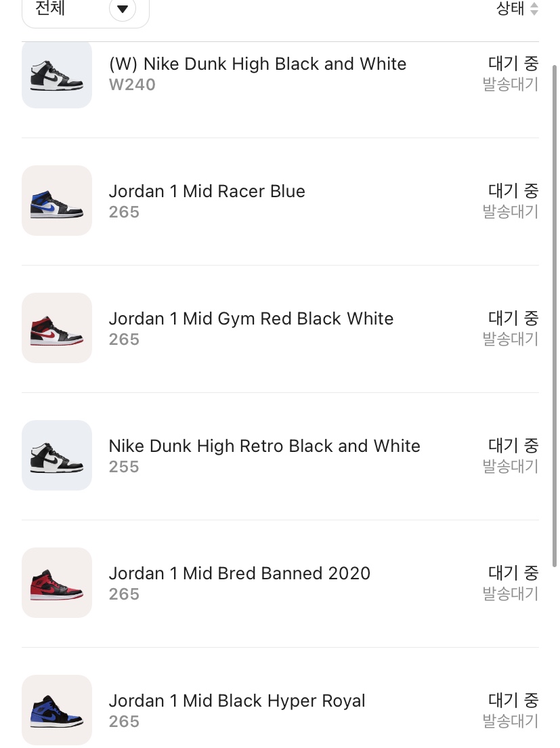Image resolution: width=560 pixels, height=748 pixels.
Task: Click the 전체 filter label
Action: point(50,8)
